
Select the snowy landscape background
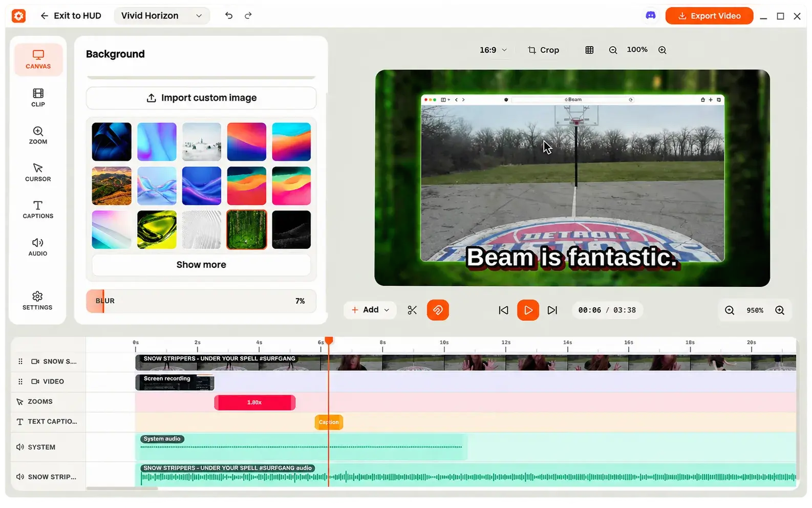pos(202,142)
